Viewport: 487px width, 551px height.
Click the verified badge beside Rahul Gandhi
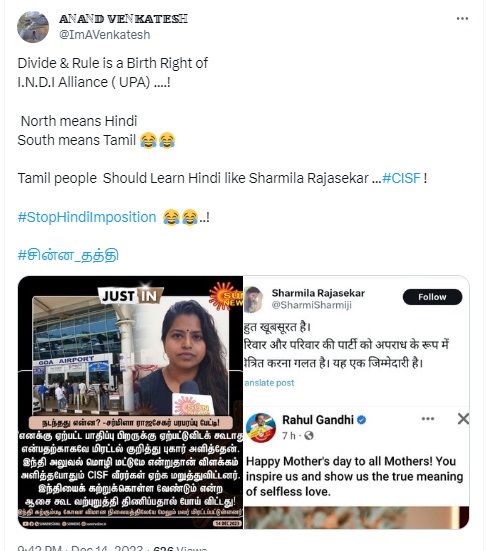[x=362, y=420]
